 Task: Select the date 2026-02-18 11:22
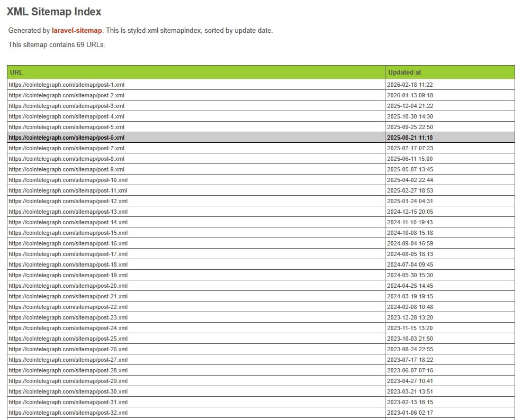[410, 85]
